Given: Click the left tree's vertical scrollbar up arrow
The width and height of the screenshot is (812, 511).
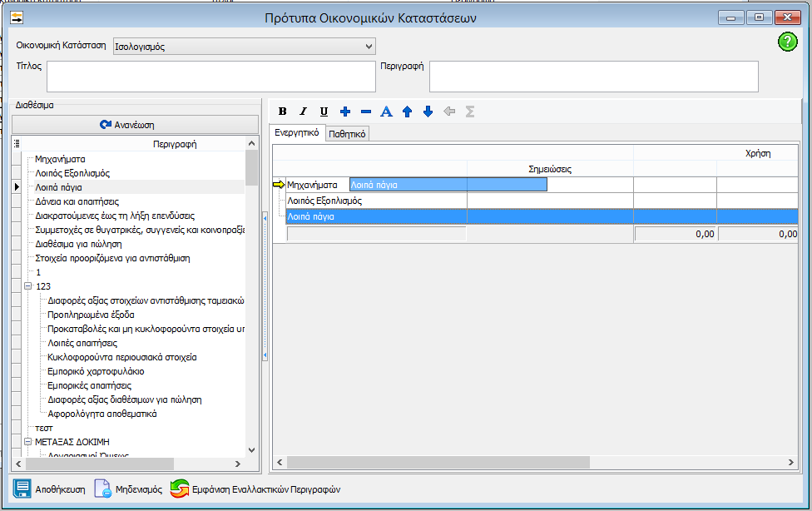Looking at the screenshot, I should tap(252, 143).
